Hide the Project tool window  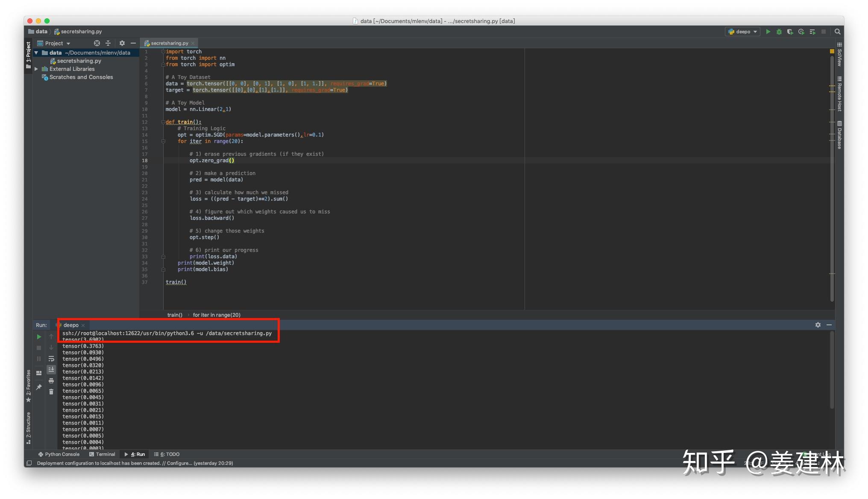[x=133, y=43]
